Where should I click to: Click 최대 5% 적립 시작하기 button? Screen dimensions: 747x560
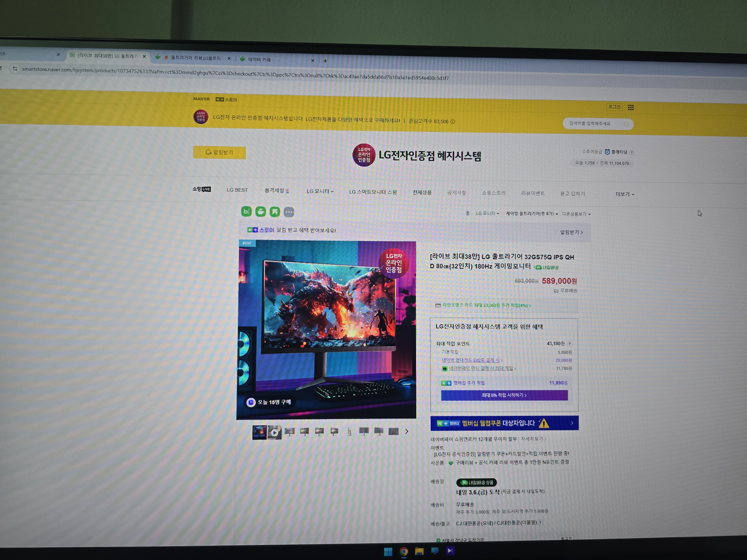(504, 395)
